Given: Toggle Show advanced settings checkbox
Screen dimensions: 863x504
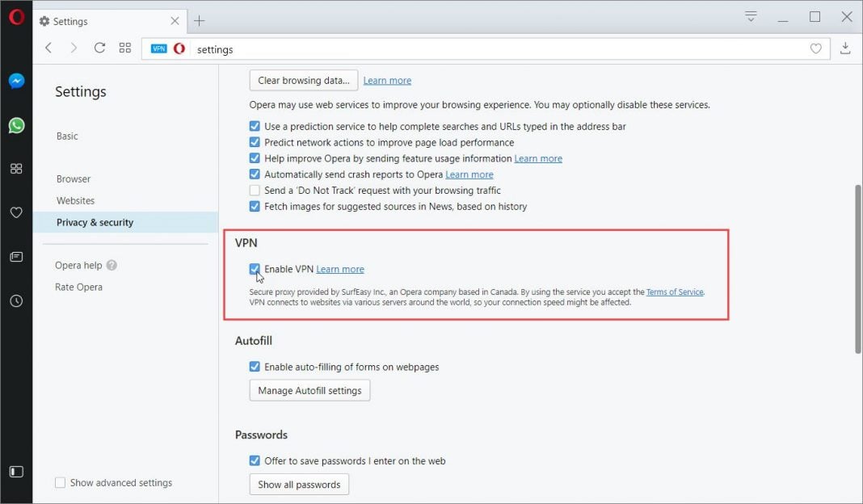Looking at the screenshot, I should [x=60, y=483].
